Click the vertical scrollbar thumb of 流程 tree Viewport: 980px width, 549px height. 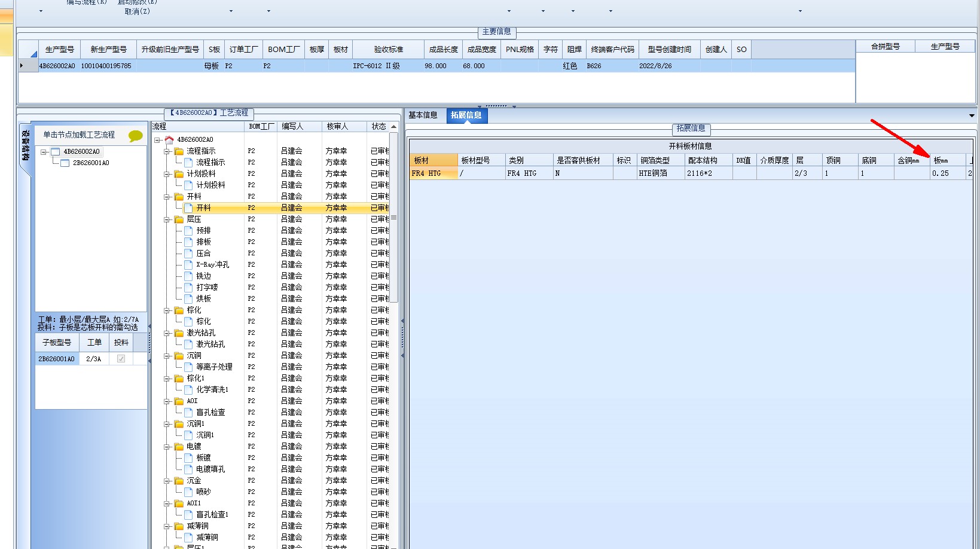point(393,217)
